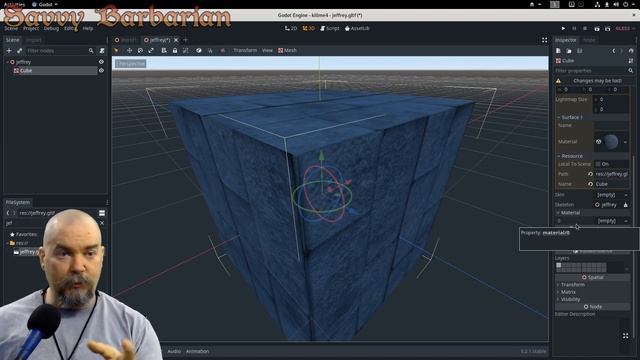Add a new node with the plus icon

click(x=9, y=51)
